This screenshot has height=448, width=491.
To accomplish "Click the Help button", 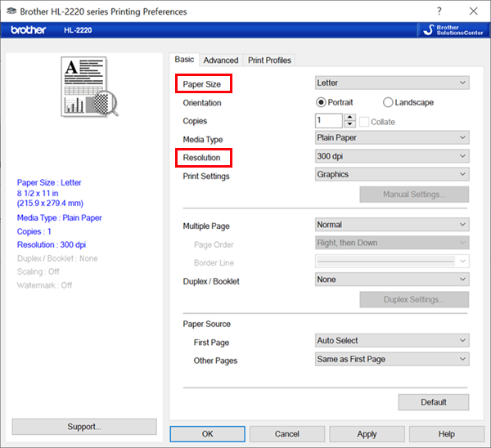I will tap(447, 434).
